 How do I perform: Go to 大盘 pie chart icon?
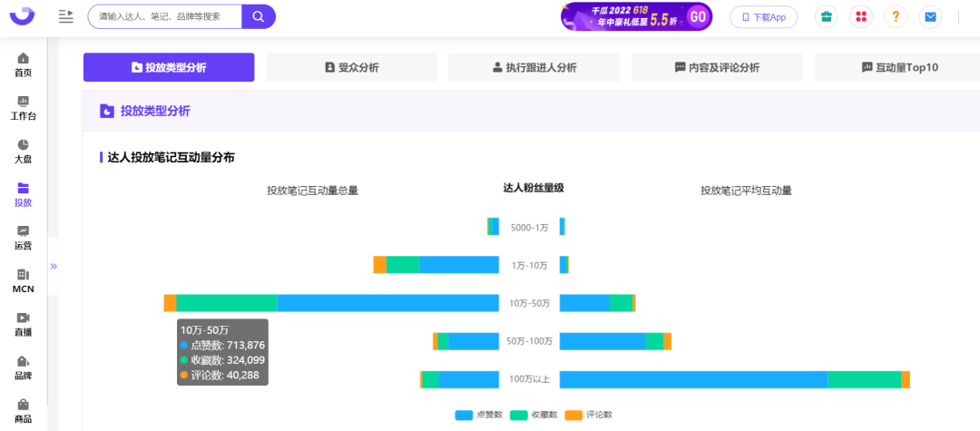point(23,145)
